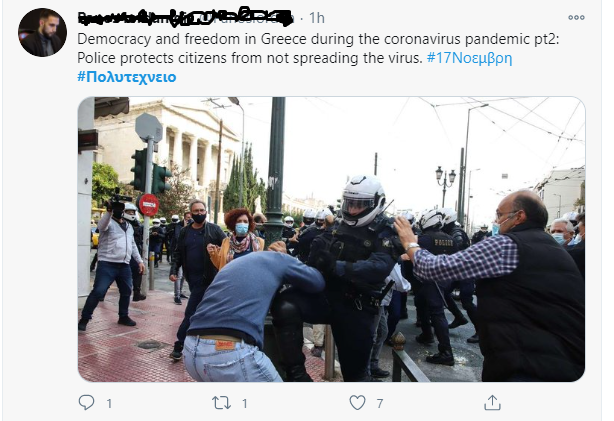Image resolution: width=614 pixels, height=421 pixels.
Task: Click the like count showing 7
Action: (x=379, y=403)
